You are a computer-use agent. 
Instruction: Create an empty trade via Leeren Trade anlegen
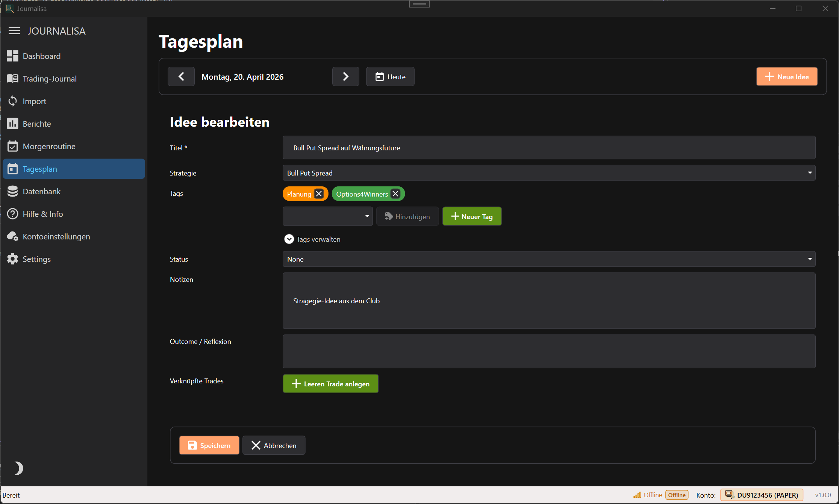click(x=330, y=383)
